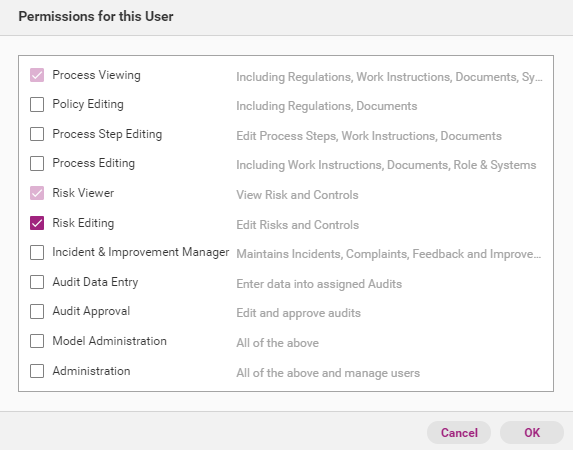Confirm permissions with OK button

click(532, 432)
